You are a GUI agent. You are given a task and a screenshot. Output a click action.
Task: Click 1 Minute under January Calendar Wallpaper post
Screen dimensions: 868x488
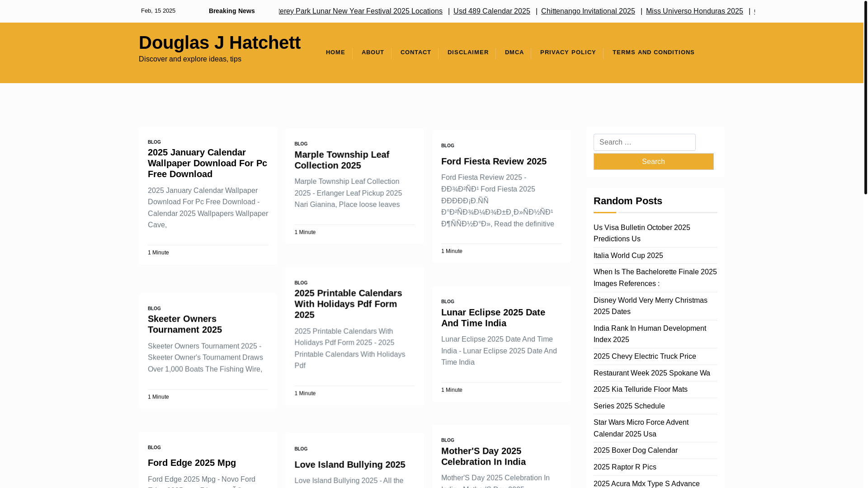tap(158, 253)
